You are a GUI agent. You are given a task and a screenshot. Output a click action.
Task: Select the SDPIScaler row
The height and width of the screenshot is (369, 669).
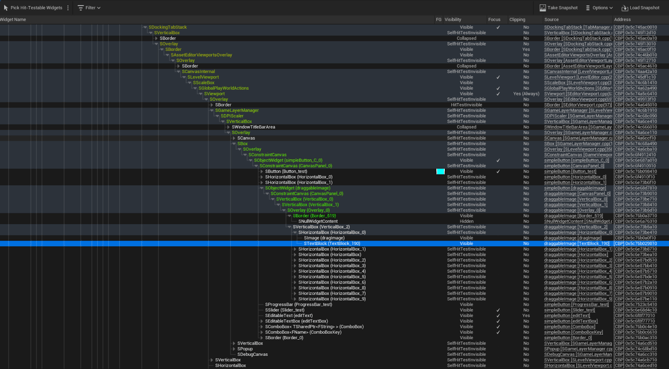coord(334,116)
